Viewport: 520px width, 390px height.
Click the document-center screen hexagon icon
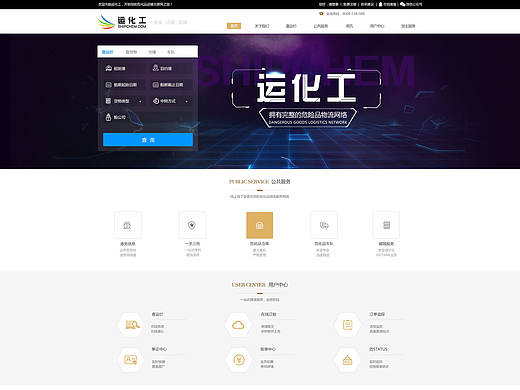[x=131, y=360]
